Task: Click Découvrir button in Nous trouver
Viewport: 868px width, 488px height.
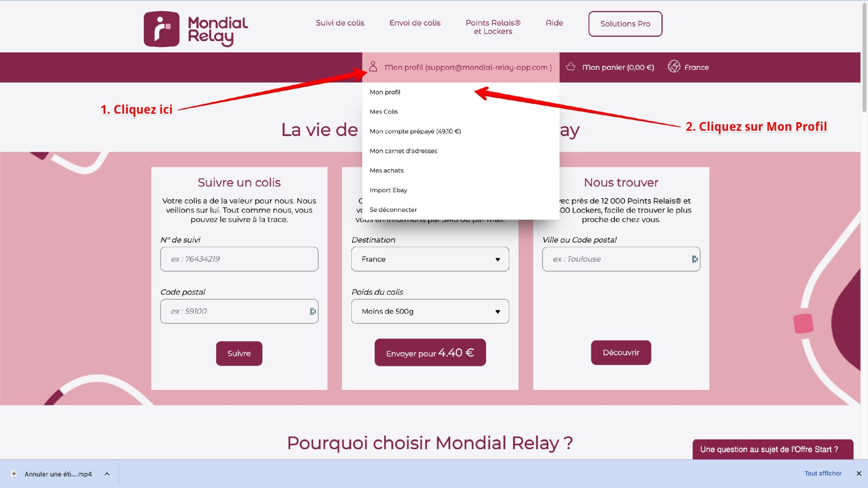Action: coord(621,352)
